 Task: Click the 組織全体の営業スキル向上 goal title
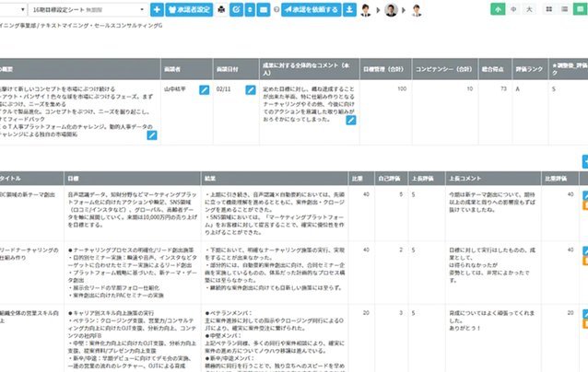click(29, 317)
